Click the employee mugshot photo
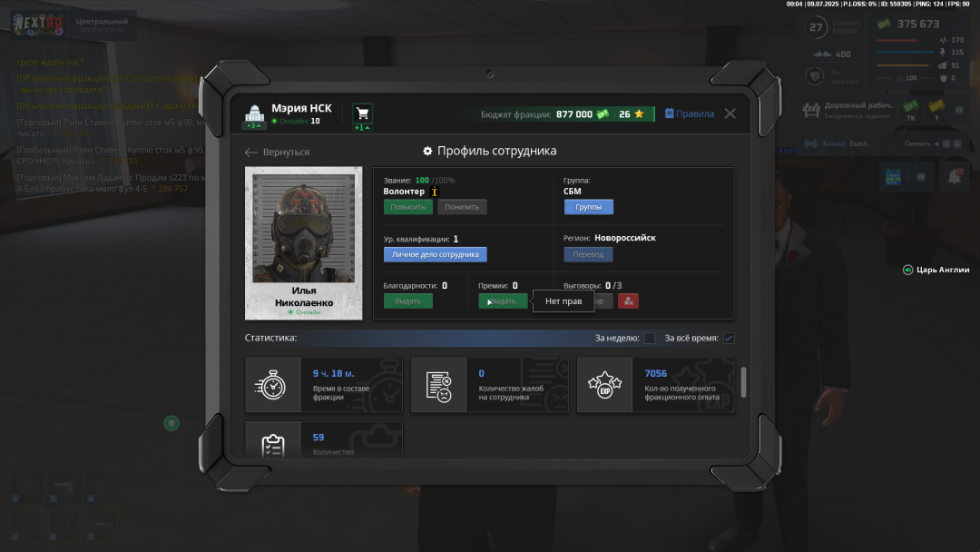This screenshot has width=980, height=552. click(x=303, y=228)
